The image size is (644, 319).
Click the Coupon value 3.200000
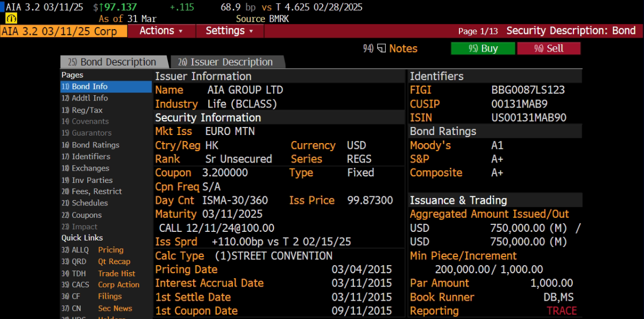point(225,173)
